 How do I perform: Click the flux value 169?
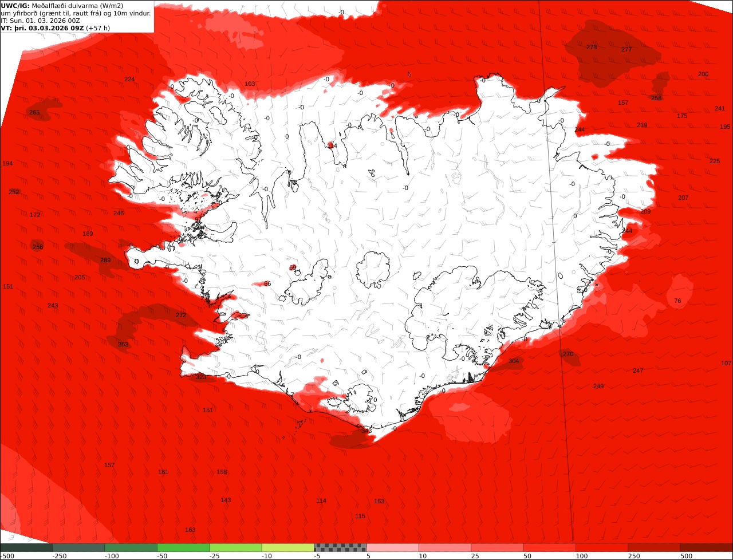(x=88, y=234)
